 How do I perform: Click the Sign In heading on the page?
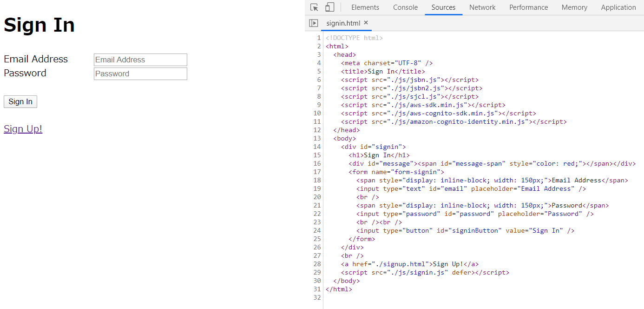pyautogui.click(x=39, y=25)
